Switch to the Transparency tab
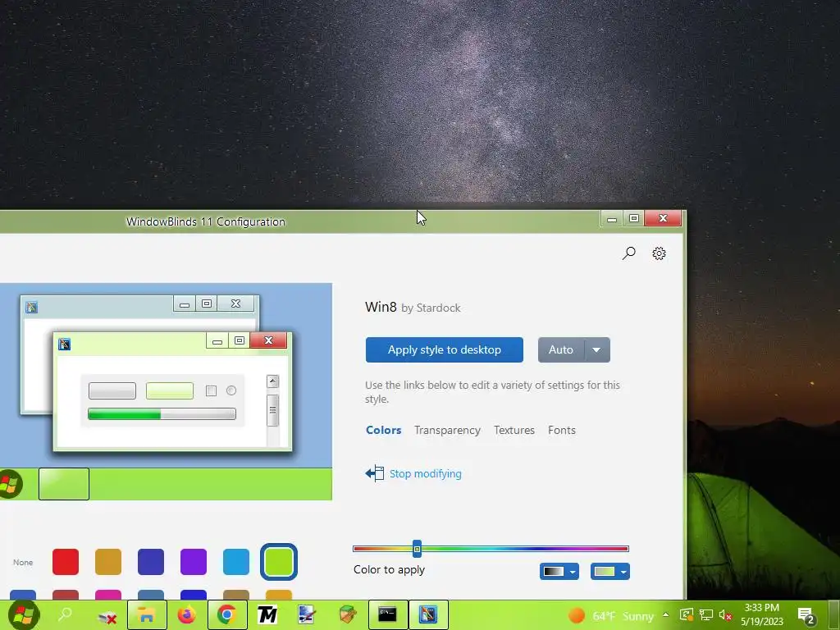This screenshot has width=840, height=630. click(447, 430)
